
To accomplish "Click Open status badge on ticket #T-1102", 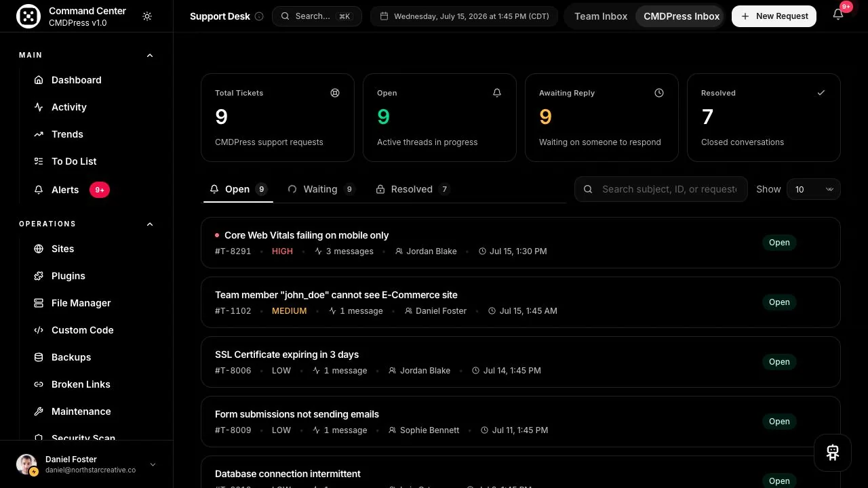I will pyautogui.click(x=779, y=302).
